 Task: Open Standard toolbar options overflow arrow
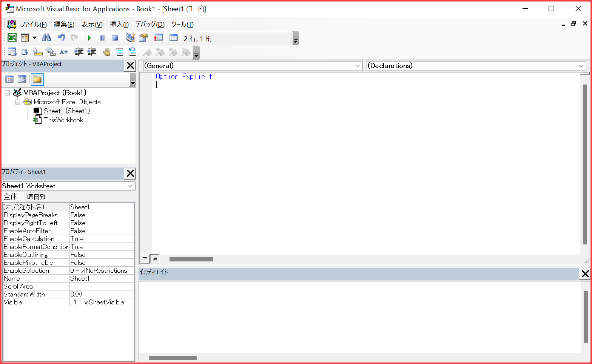pyautogui.click(x=296, y=38)
